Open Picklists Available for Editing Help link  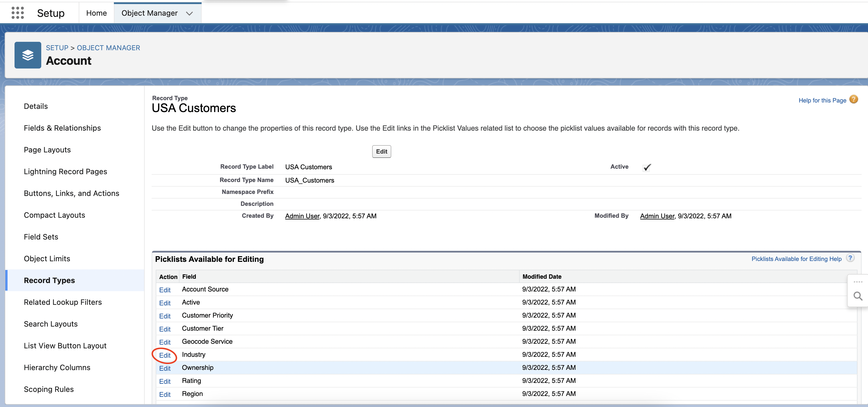point(796,259)
